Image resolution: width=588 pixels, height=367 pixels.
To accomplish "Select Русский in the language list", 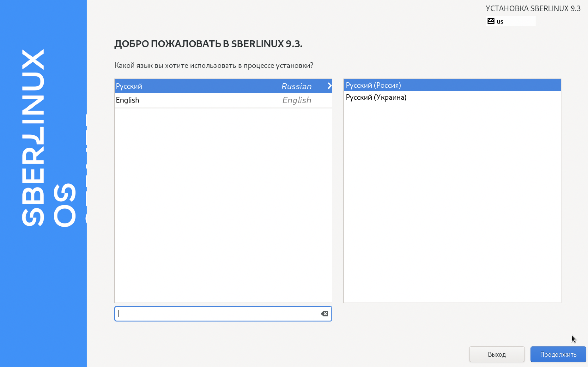I will [x=129, y=86].
